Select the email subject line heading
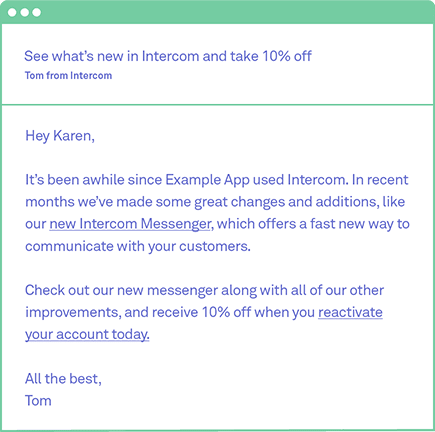This screenshot has width=435, height=432. coord(168,56)
